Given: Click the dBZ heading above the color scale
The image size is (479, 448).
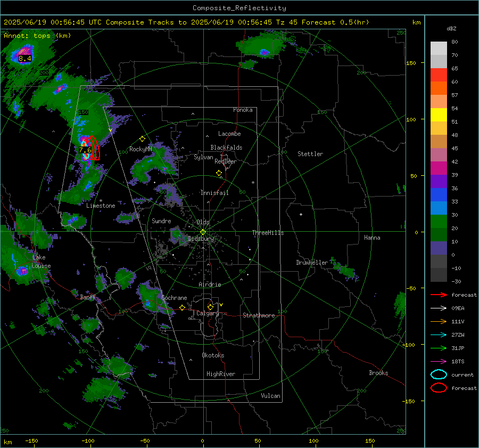Looking at the screenshot, I should pyautogui.click(x=451, y=28).
